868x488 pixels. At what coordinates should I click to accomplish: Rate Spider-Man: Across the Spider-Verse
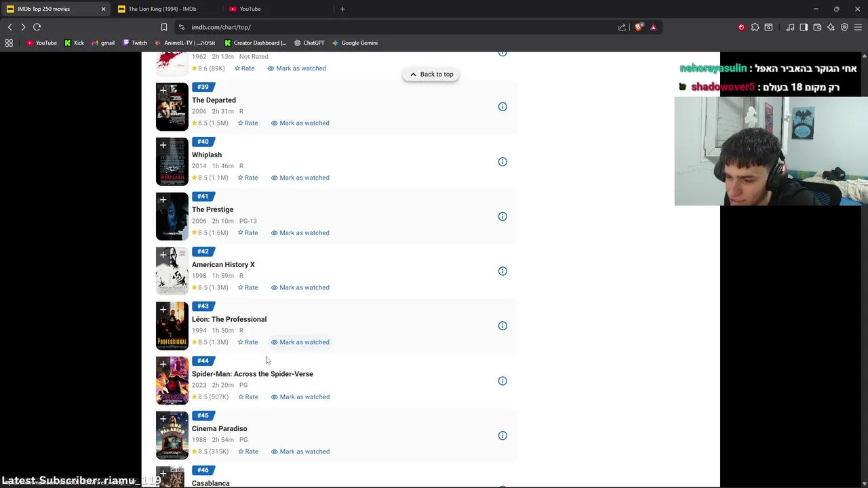point(248,396)
